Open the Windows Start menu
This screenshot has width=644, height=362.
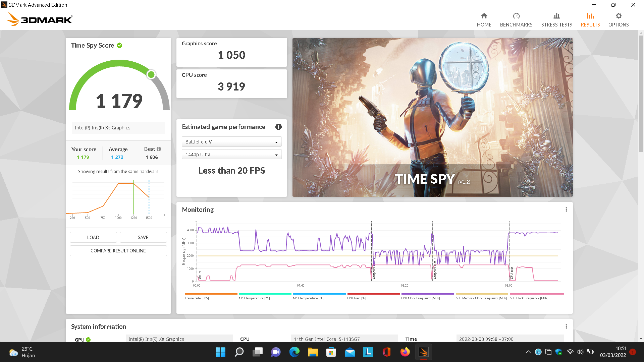[220, 352]
